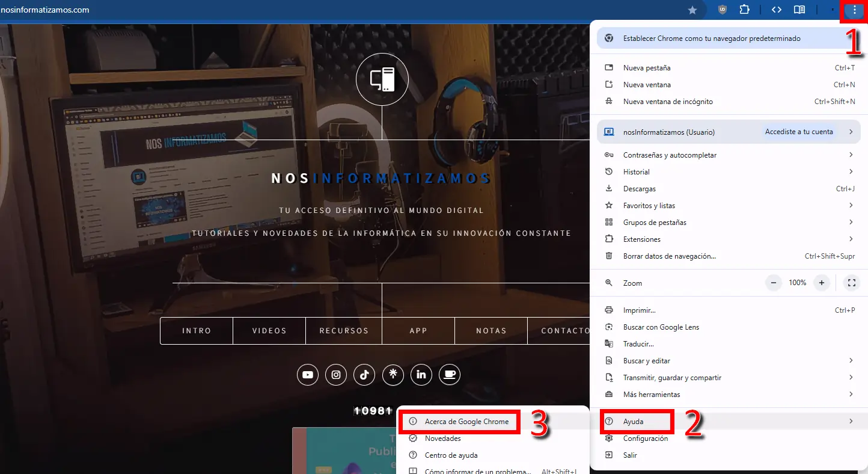
Task: Expand the Contraseñas y autocompletar submenu arrow
Action: tap(851, 155)
